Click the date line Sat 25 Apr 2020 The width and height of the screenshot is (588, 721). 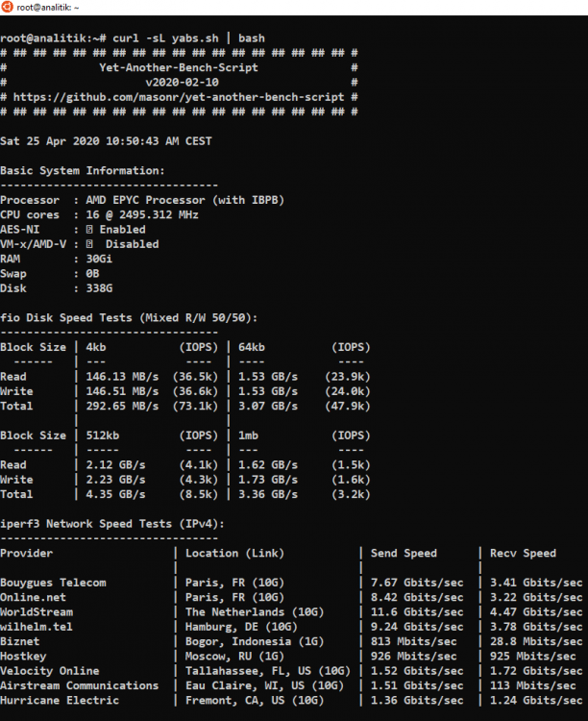point(107,141)
